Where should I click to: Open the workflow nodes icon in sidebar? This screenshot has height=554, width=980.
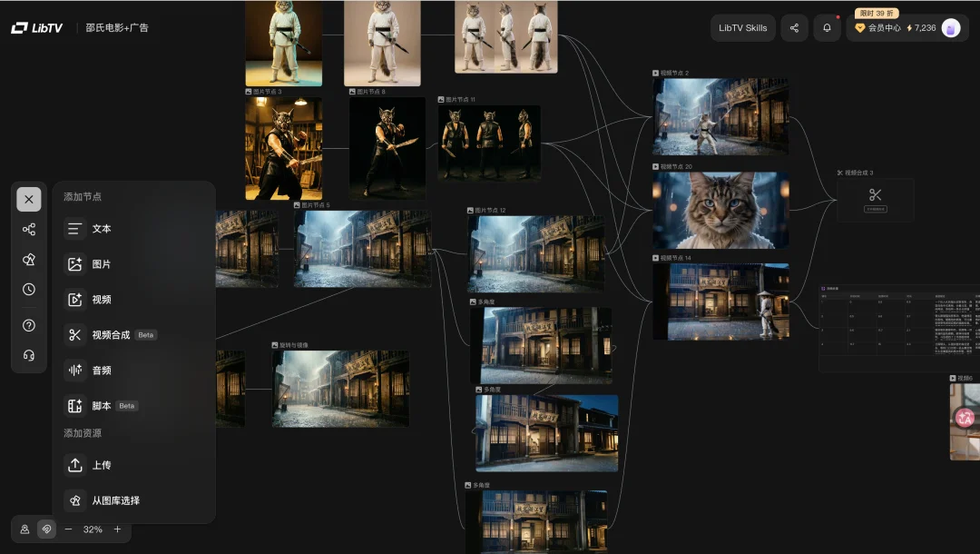pos(29,230)
